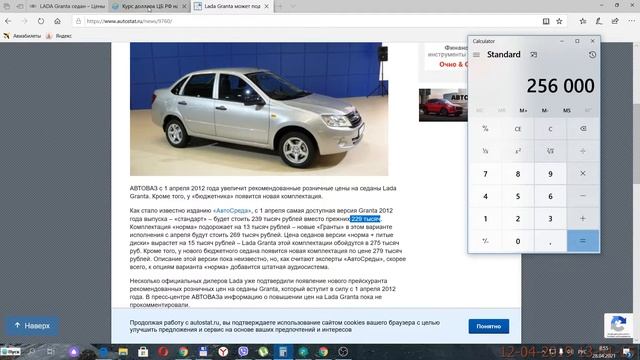Click add notes pen icon
This screenshot has width=640, height=360.
599,21
